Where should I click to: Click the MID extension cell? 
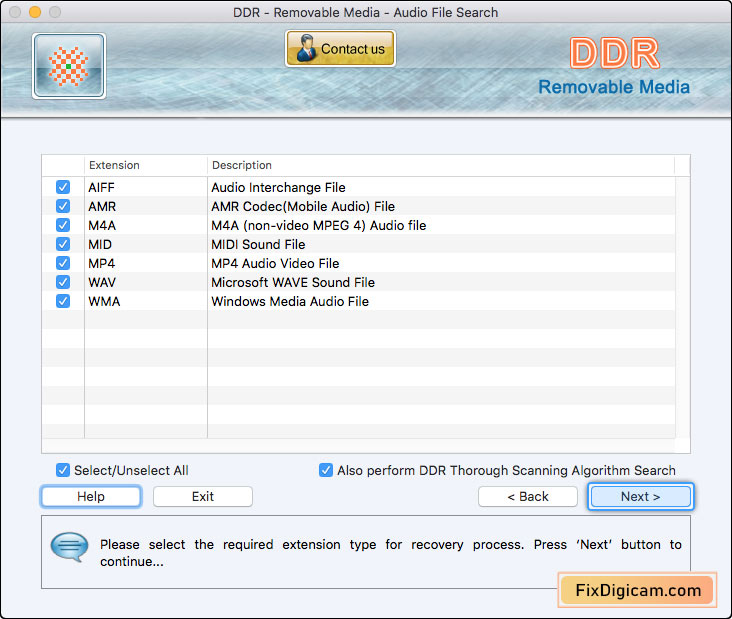(146, 244)
